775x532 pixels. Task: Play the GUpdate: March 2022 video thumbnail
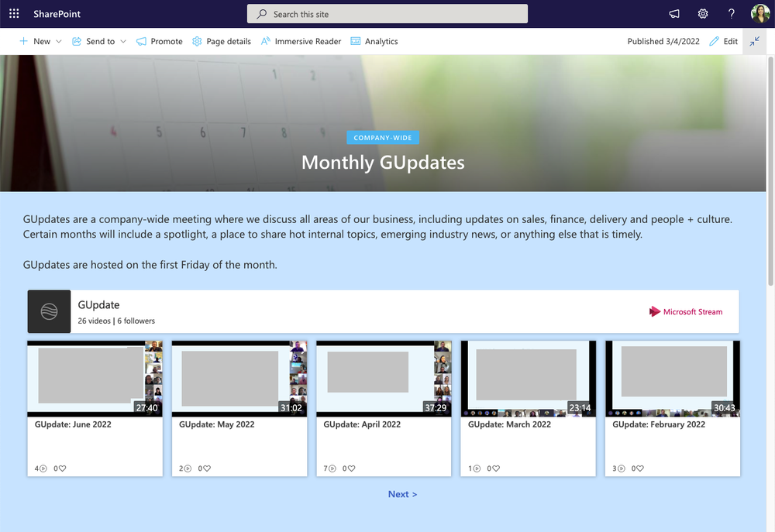[x=528, y=377]
